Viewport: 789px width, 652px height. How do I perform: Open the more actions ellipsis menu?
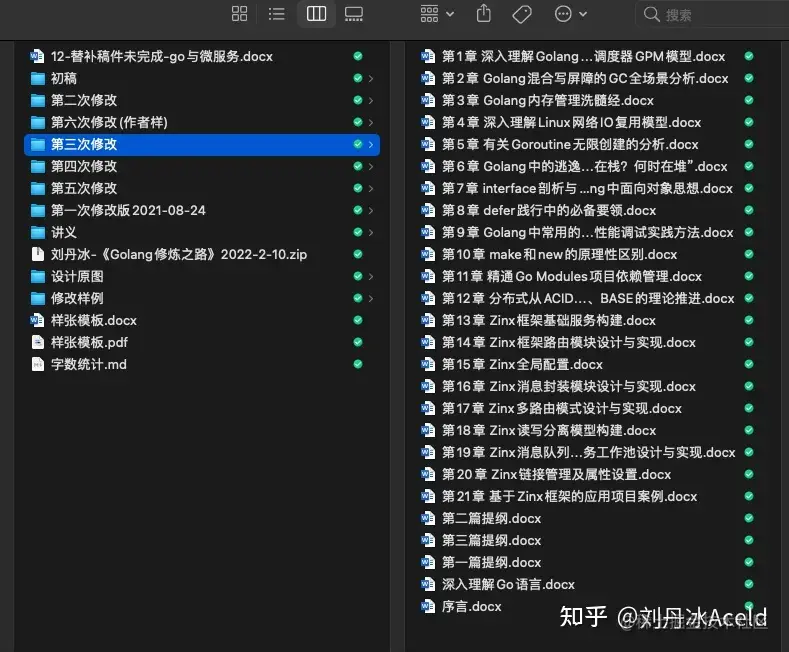click(570, 14)
